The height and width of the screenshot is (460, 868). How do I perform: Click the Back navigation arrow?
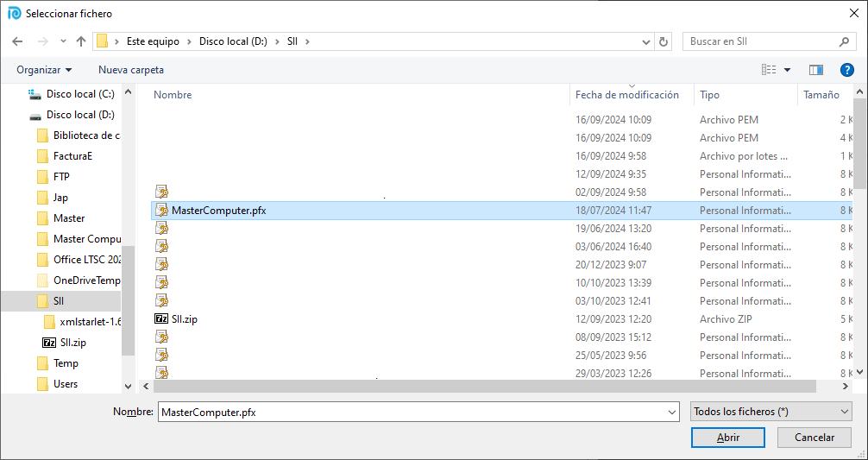pyautogui.click(x=17, y=41)
